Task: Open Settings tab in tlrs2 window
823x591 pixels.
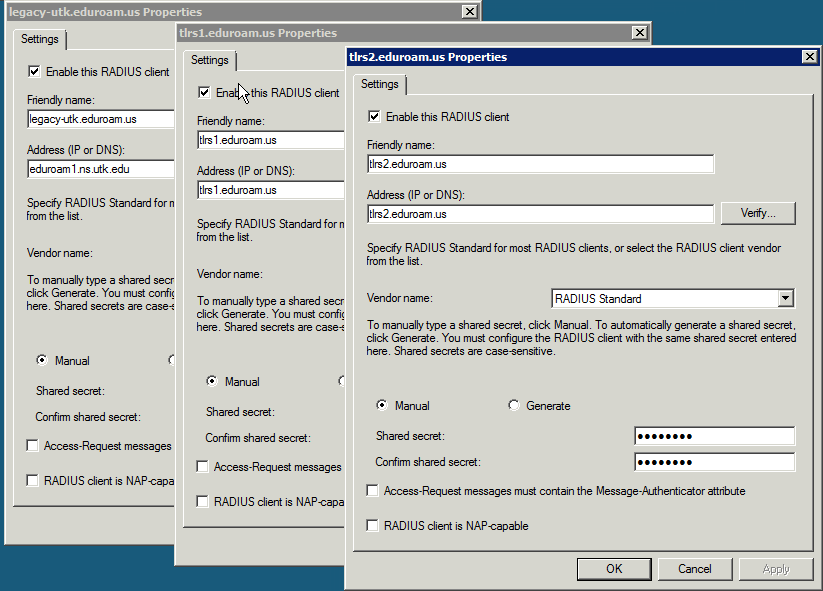Action: pos(379,84)
